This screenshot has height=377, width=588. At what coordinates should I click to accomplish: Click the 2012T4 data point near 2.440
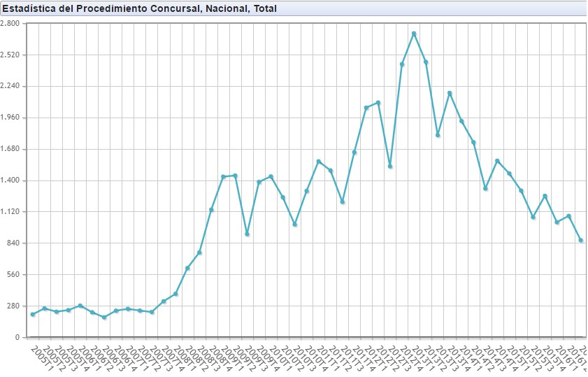[x=402, y=64]
